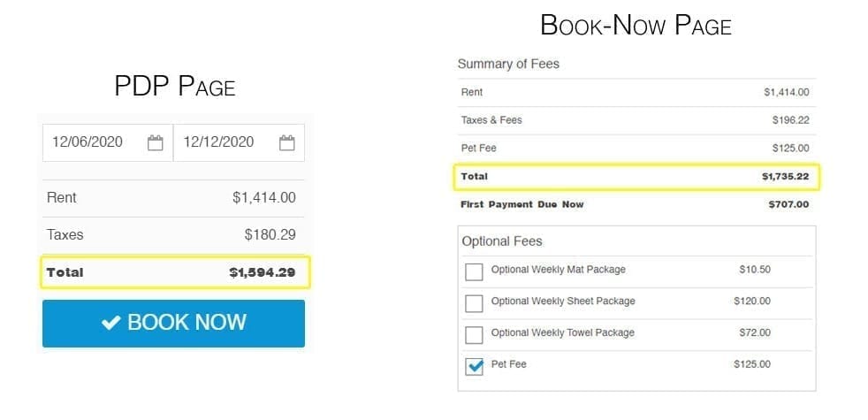The width and height of the screenshot is (868, 420).
Task: Click the Taxes $180.29 row
Action: point(172,235)
